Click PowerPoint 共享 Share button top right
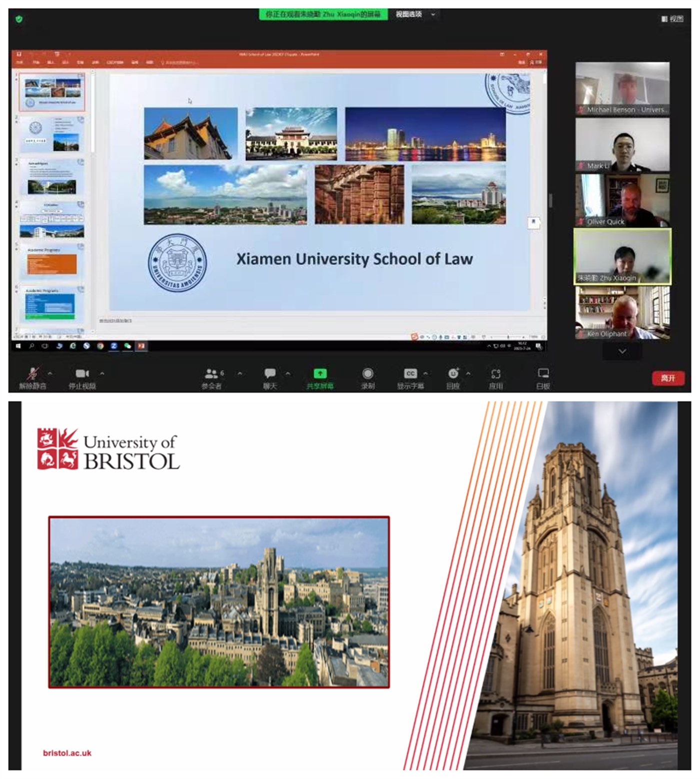The width and height of the screenshot is (700, 779). tap(536, 62)
